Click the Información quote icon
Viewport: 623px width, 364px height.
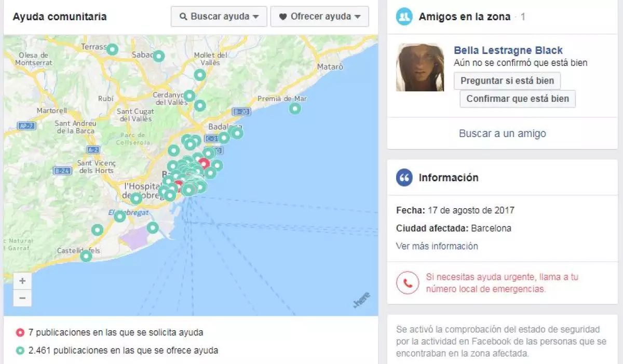coord(404,178)
